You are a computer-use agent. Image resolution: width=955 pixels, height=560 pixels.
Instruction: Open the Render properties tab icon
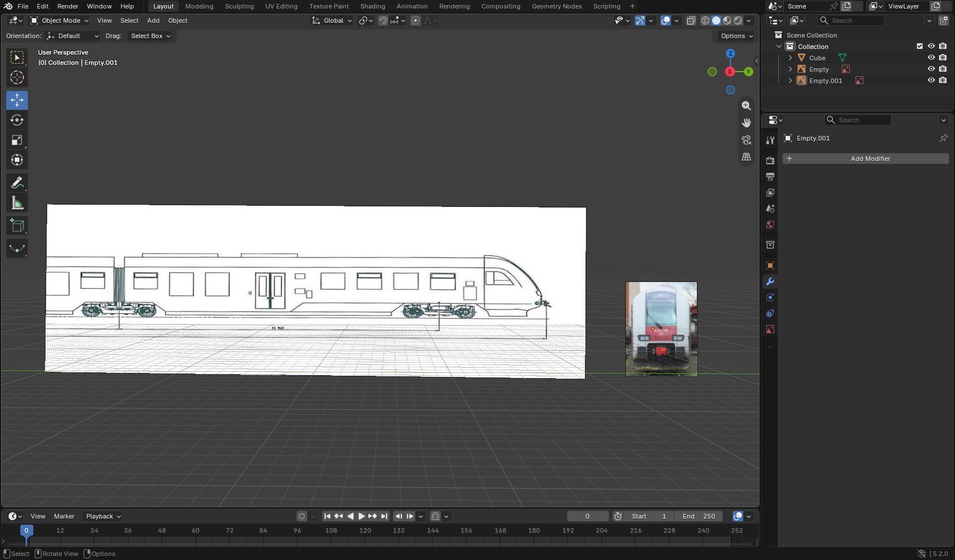770,160
